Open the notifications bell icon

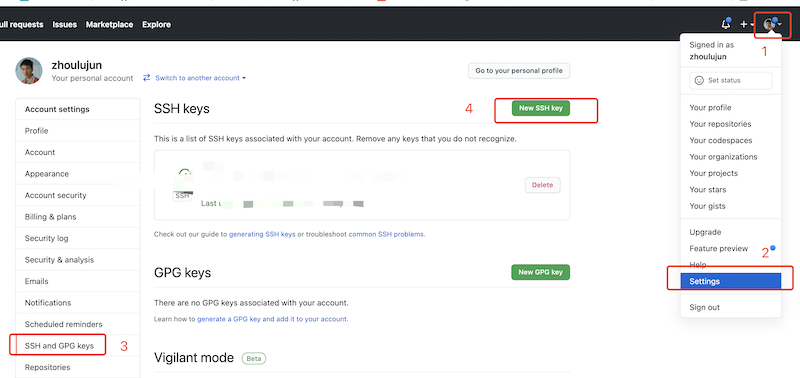pos(725,24)
